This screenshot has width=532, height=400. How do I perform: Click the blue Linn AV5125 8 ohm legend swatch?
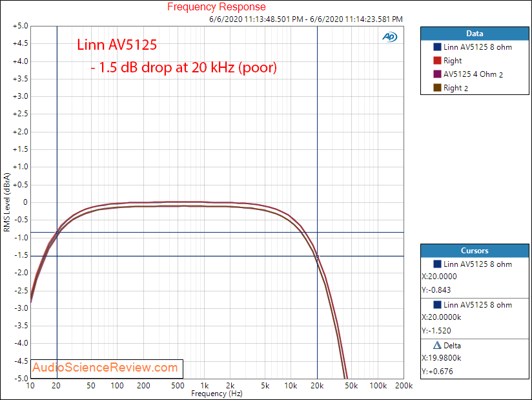point(437,47)
